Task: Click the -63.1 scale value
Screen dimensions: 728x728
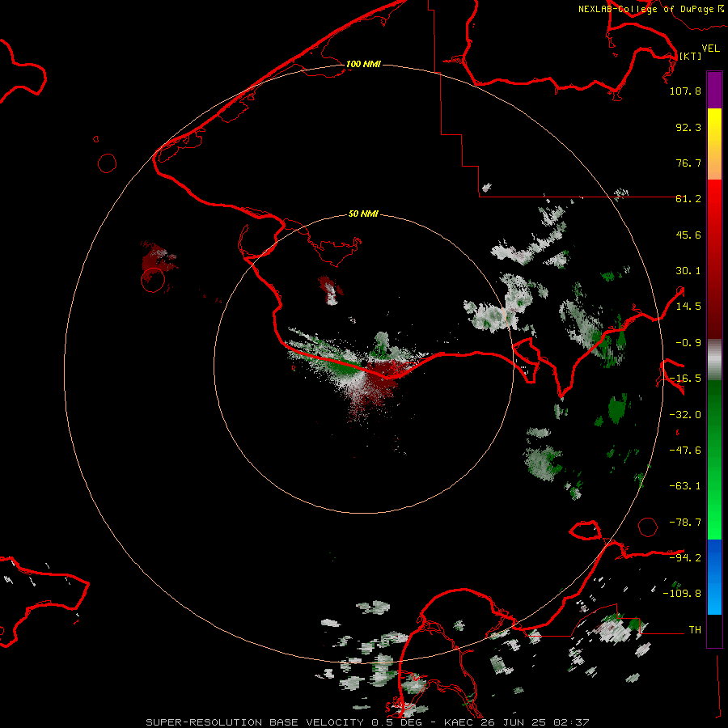Action: pyautogui.click(x=685, y=486)
